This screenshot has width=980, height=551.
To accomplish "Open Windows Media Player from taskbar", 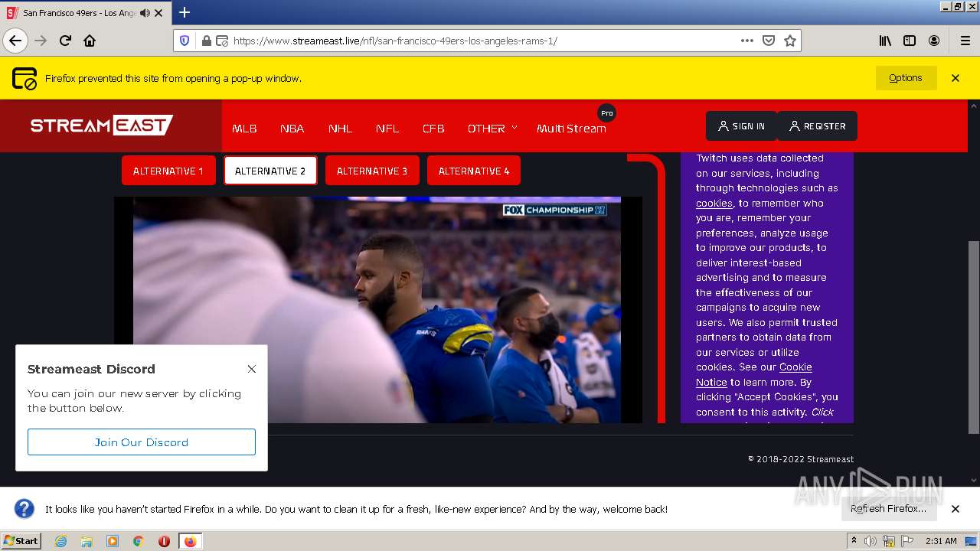I will [x=113, y=541].
